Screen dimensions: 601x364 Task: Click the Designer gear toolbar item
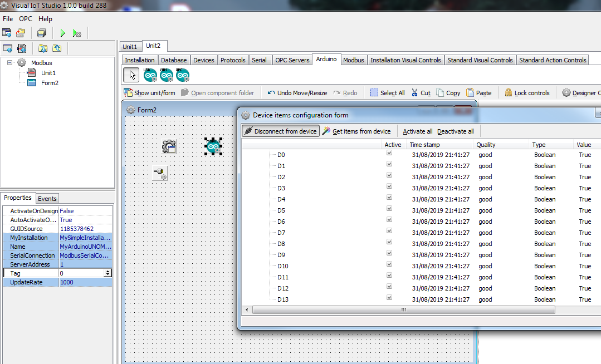click(x=581, y=93)
